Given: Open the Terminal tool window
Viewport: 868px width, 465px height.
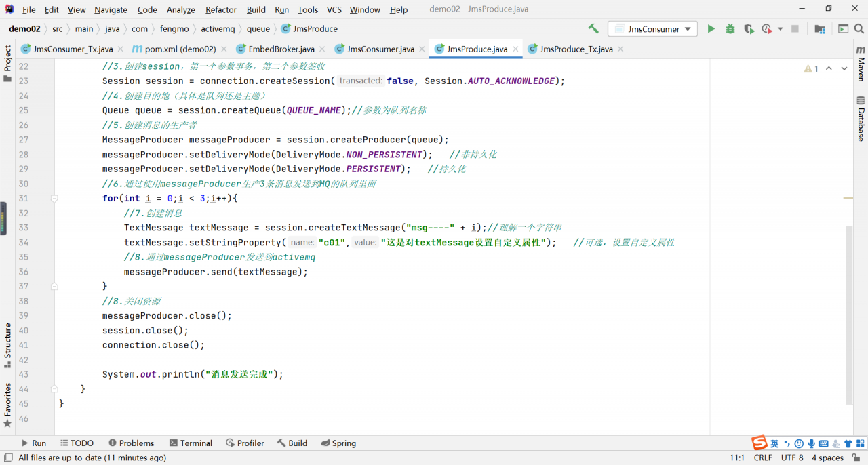Looking at the screenshot, I should pyautogui.click(x=191, y=443).
